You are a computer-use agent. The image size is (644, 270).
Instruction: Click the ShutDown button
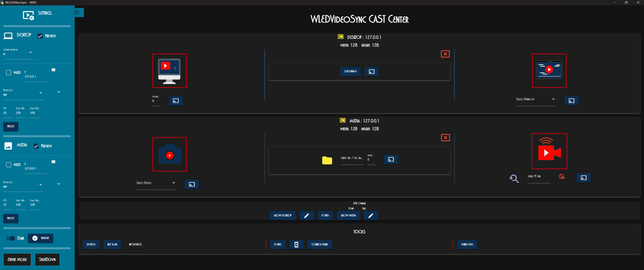tap(47, 259)
